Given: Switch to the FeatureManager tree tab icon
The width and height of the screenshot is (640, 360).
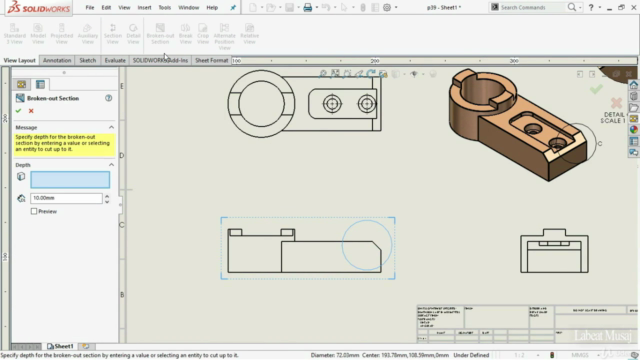Looking at the screenshot, I should point(22,84).
